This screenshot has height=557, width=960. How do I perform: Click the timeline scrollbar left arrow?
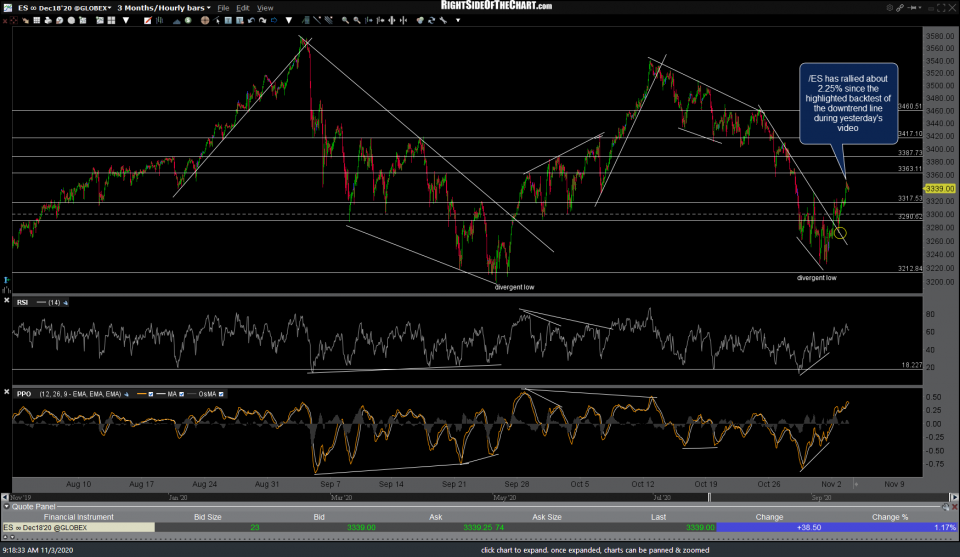pyautogui.click(x=5, y=497)
